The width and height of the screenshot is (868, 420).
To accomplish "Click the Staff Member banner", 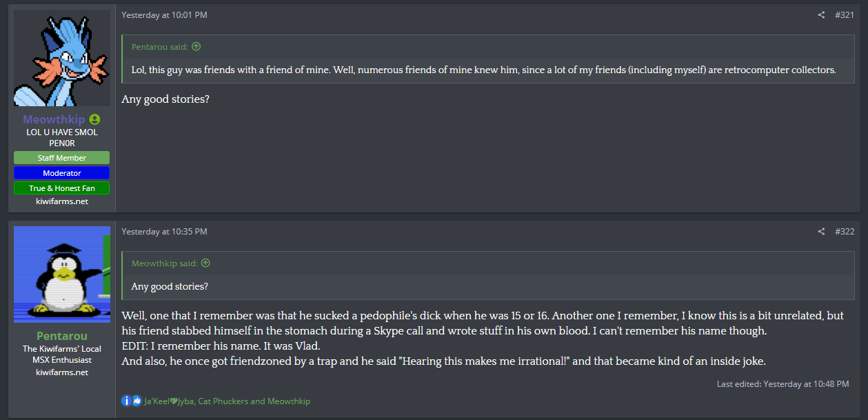I will point(62,158).
